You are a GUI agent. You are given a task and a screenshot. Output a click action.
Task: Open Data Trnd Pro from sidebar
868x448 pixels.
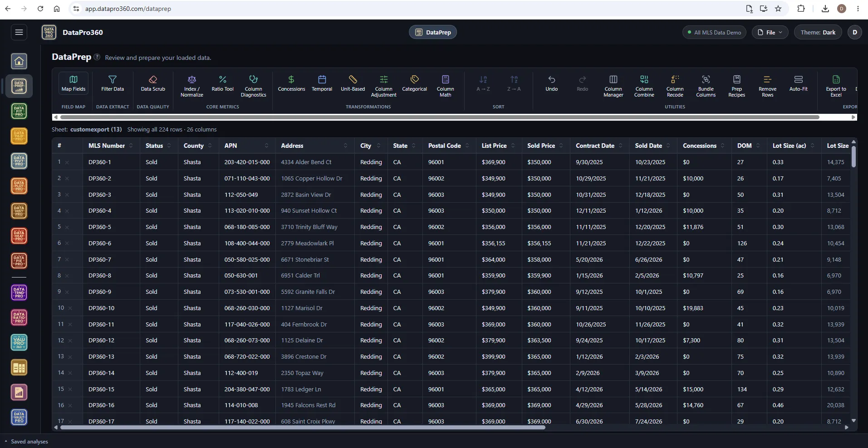click(19, 292)
